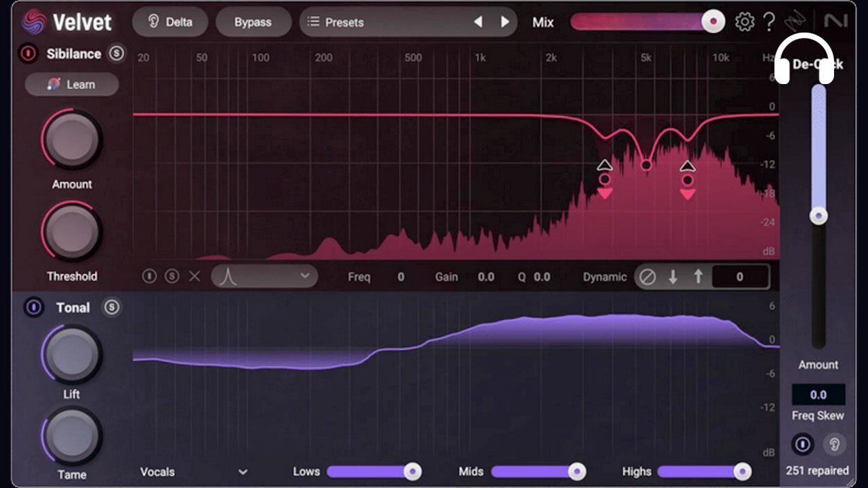Click the Native Instruments NI logo
868x488 pixels.
coord(835,22)
